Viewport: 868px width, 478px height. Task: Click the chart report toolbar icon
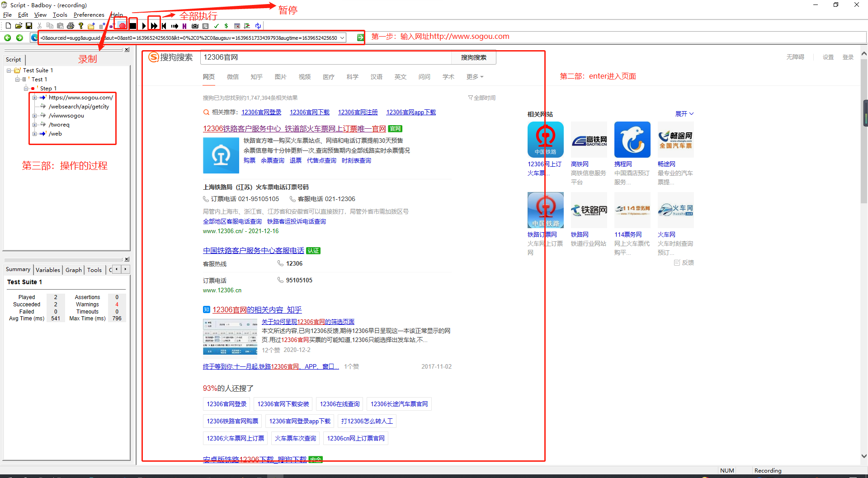pyautogui.click(x=247, y=26)
